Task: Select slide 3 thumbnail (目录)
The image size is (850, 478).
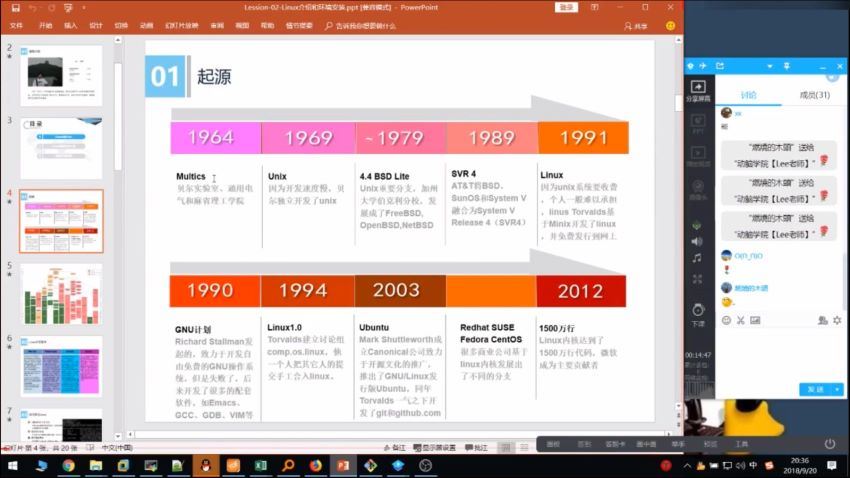Action: 61,148
